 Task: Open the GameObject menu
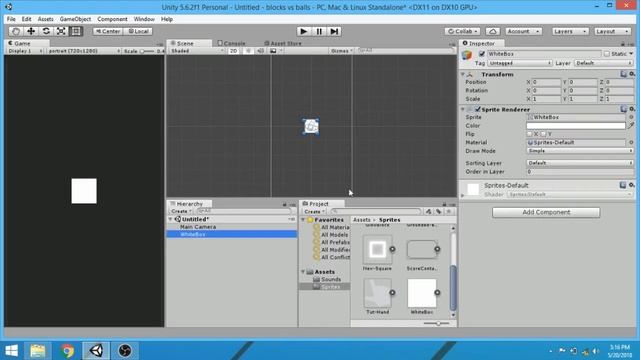pyautogui.click(x=75, y=19)
